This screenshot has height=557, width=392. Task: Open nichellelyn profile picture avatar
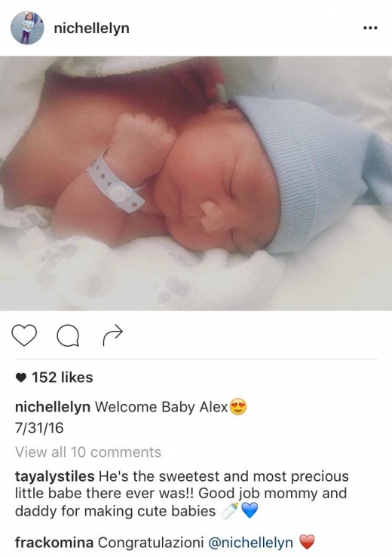pos(27,28)
